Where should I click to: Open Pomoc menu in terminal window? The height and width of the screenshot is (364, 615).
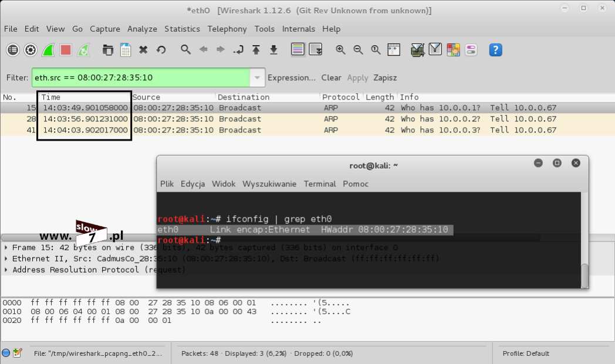coord(356,184)
